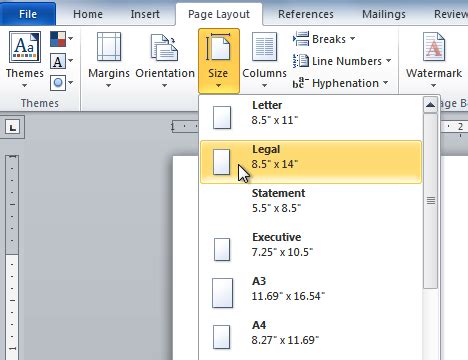
Task: Open the Margins menu
Action: point(109,60)
